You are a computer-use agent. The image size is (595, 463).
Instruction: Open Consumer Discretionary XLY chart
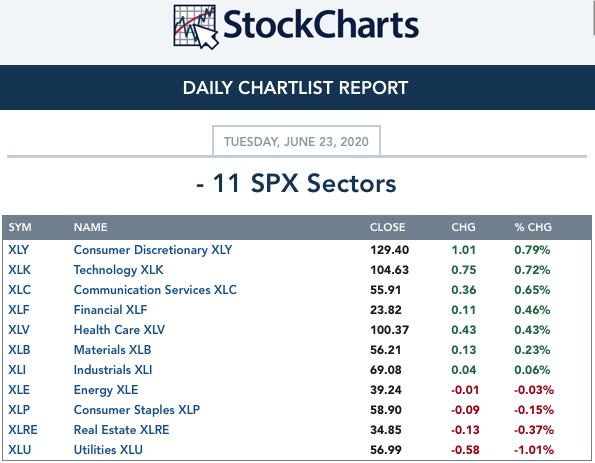(153, 250)
